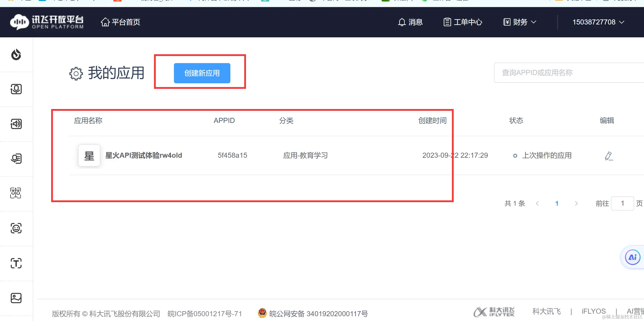Open the platform home page link
Viewport: 644px width, 321px height.
(120, 22)
